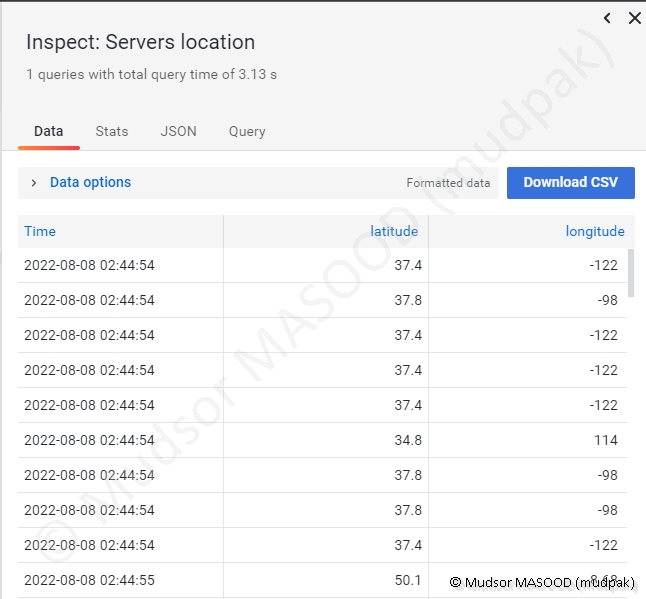This screenshot has width=646, height=599.
Task: Expand the Data options chevron
Action: click(34, 183)
